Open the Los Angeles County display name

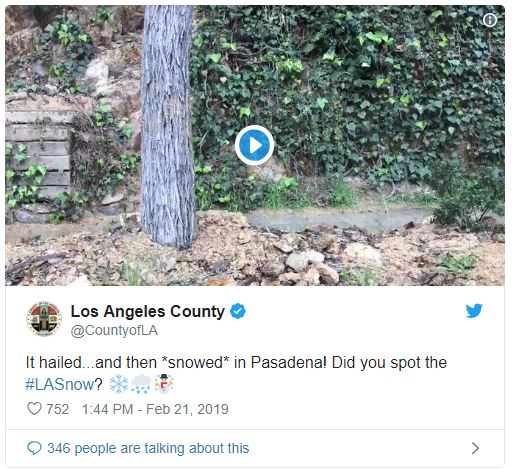point(148,311)
